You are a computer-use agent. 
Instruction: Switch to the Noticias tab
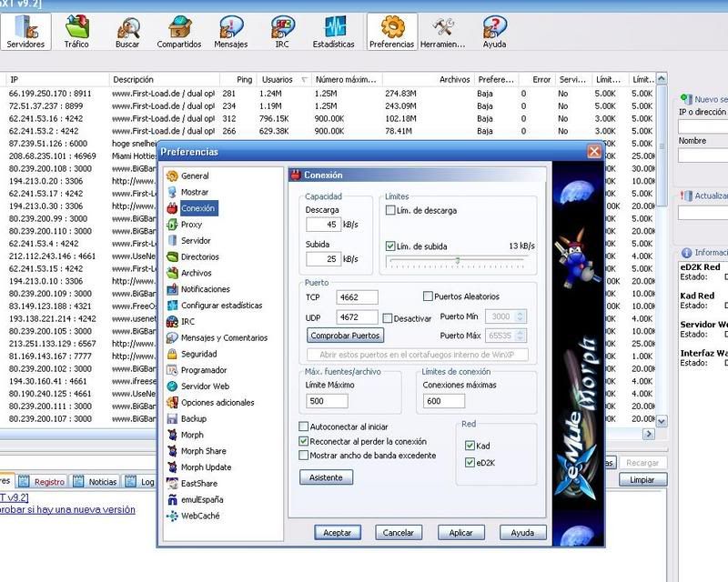[x=96, y=482]
